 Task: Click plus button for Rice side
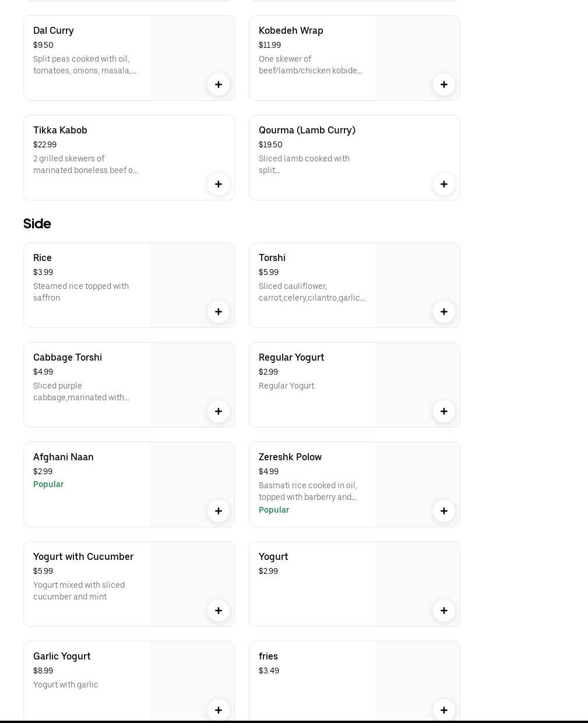(x=219, y=312)
